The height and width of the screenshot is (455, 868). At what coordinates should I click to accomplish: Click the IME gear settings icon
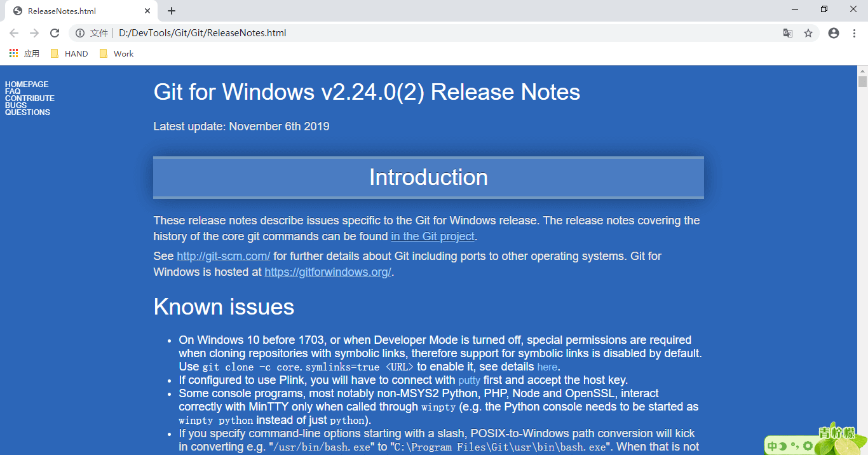click(807, 446)
